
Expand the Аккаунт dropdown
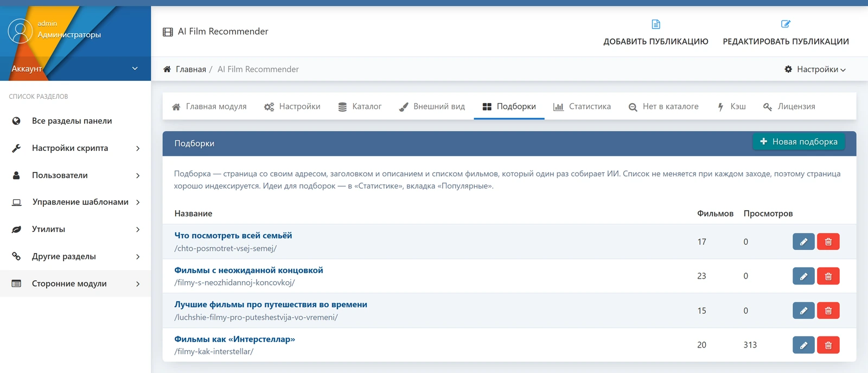[75, 68]
